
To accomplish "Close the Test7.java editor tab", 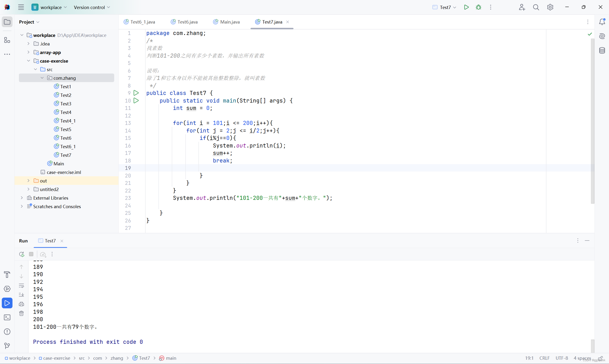I will (287, 22).
